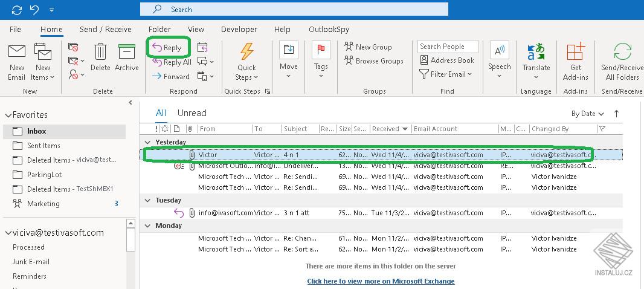The width and height of the screenshot is (644, 289).
Task: Open the File menu tab
Action: (15, 29)
